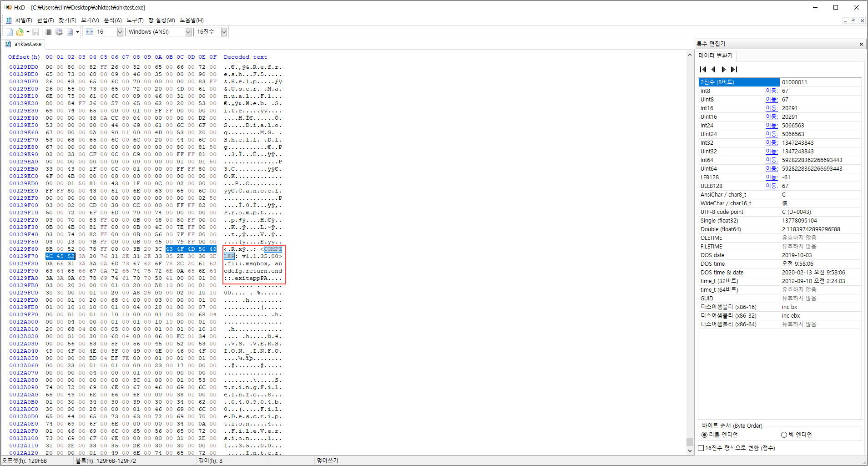Open the 창 설정(W) menu
The width and height of the screenshot is (868, 466).
point(161,20)
